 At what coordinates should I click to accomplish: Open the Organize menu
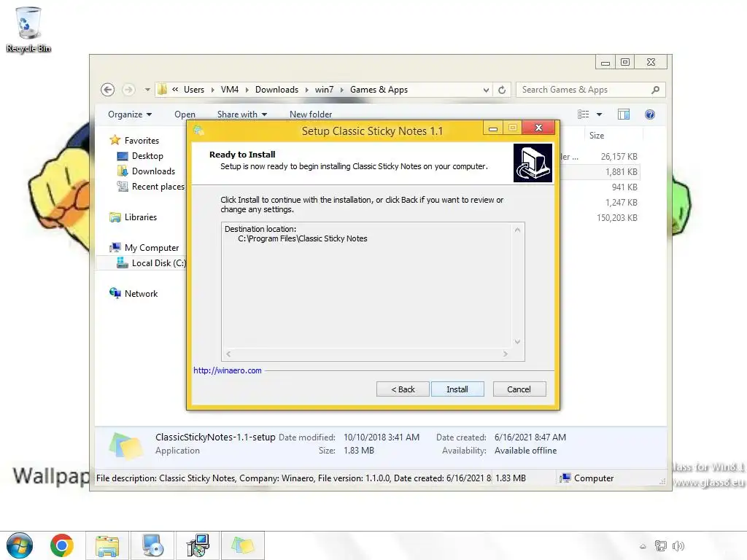coord(130,114)
